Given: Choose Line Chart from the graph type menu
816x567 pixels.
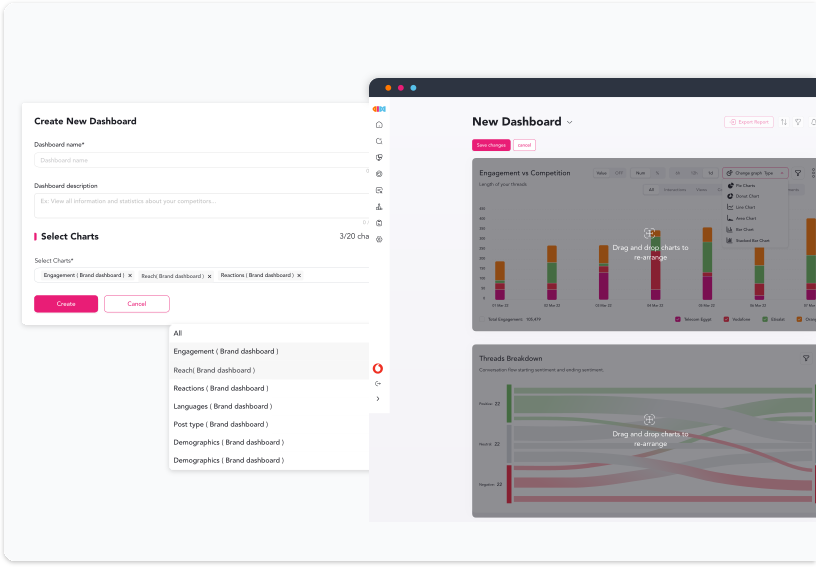Looking at the screenshot, I should point(745,207).
